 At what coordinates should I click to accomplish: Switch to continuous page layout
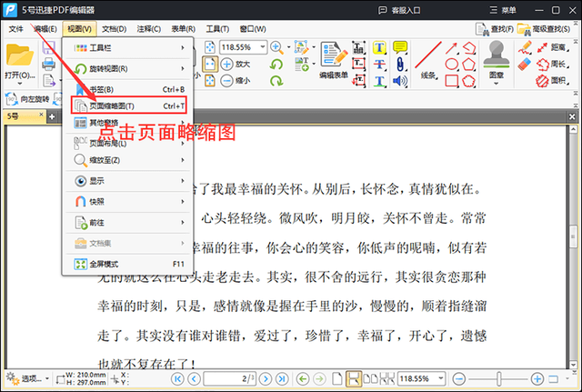[353, 378]
